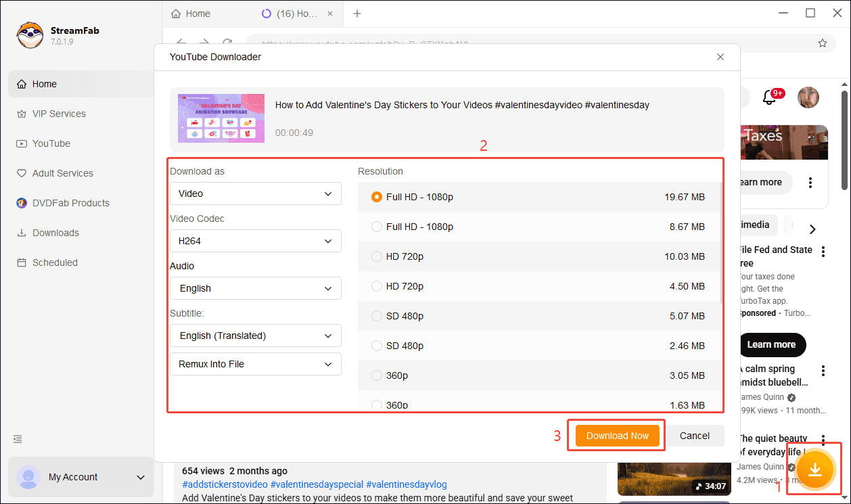The image size is (851, 504).
Task: Expand the Remux Into File dropdown
Action: 255,364
